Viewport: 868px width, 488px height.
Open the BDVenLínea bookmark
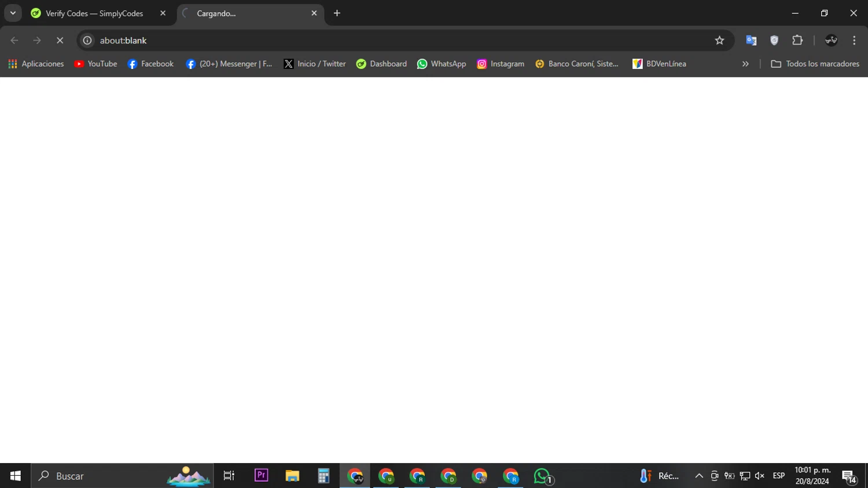coord(660,64)
